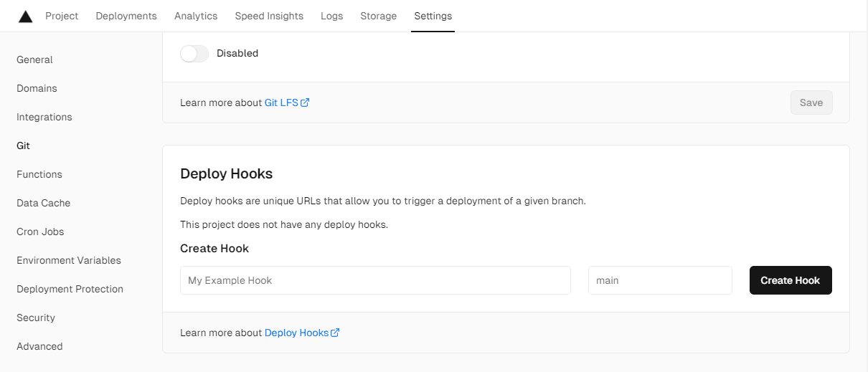Viewport: 868px width, 372px height.
Task: Open the Project tab
Action: click(x=62, y=16)
